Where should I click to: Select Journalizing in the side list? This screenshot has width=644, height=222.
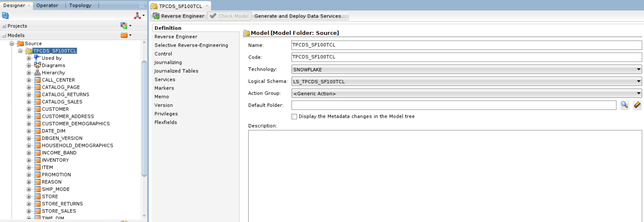coord(168,62)
